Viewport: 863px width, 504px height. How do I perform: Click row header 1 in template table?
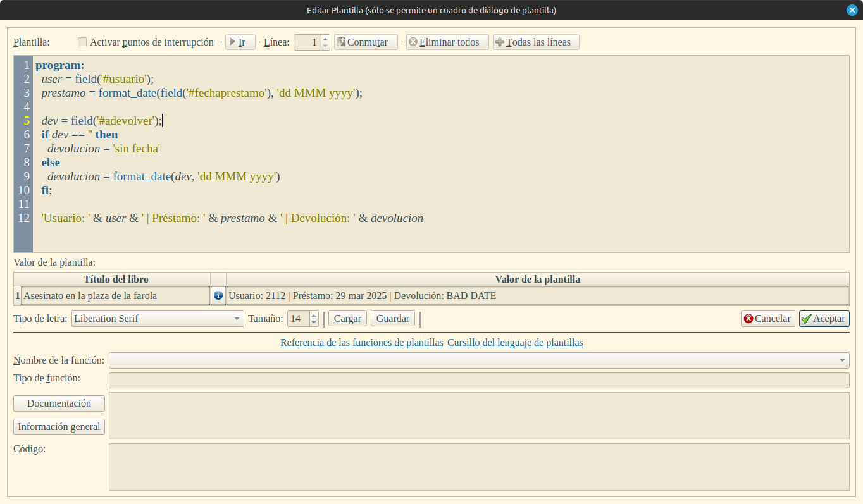tap(18, 296)
